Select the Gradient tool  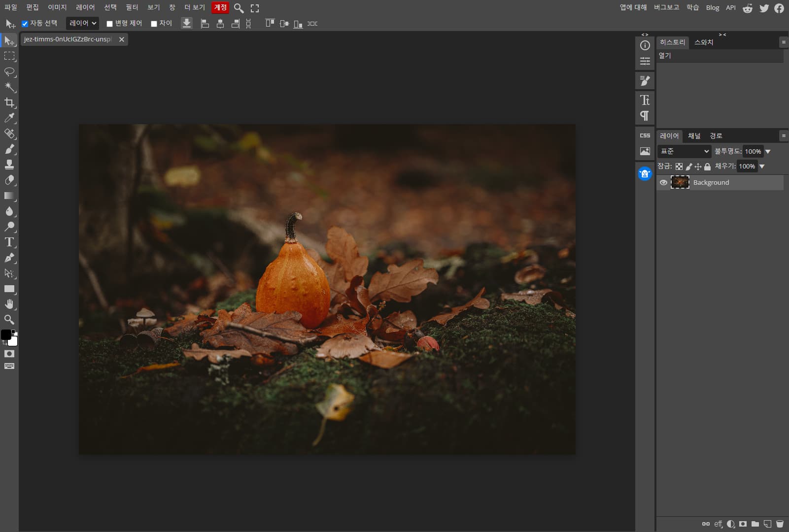9,196
